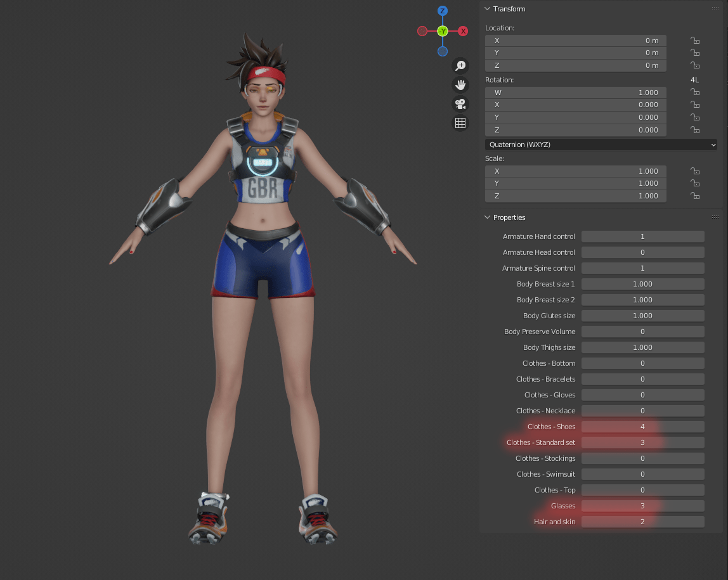
Task: Toggle lock for Rotation Y
Action: coord(694,117)
